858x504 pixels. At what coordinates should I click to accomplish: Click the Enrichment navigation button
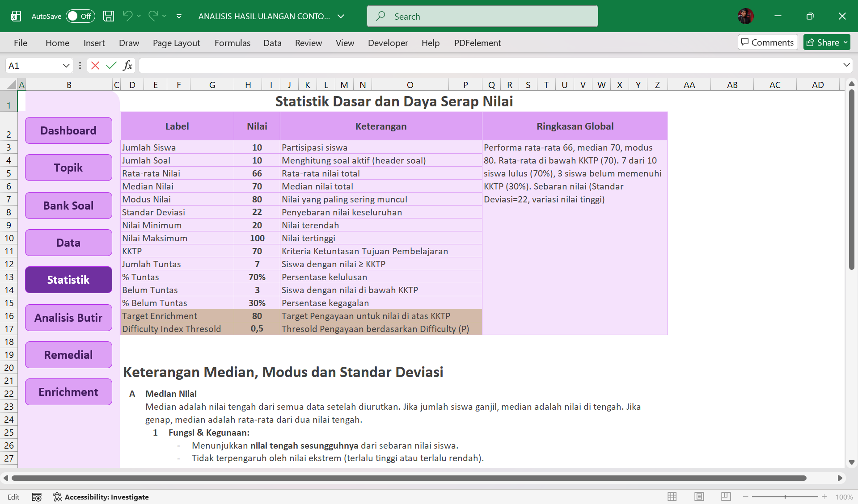[68, 392]
